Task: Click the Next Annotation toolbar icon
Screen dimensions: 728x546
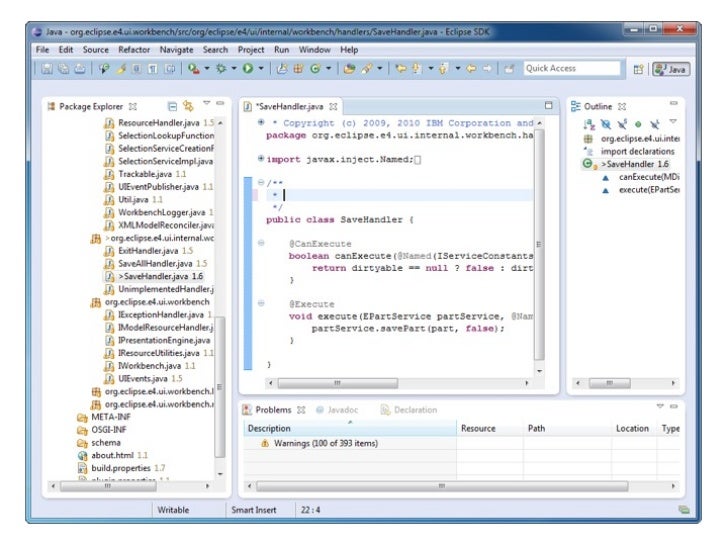Action: 416,69
